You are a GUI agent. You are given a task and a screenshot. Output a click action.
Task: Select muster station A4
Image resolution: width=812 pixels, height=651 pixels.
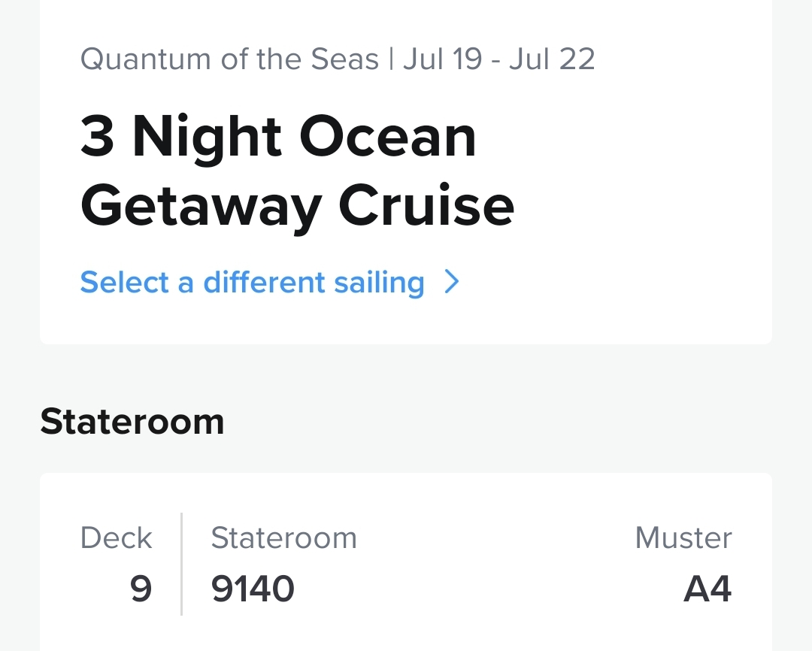click(x=707, y=589)
